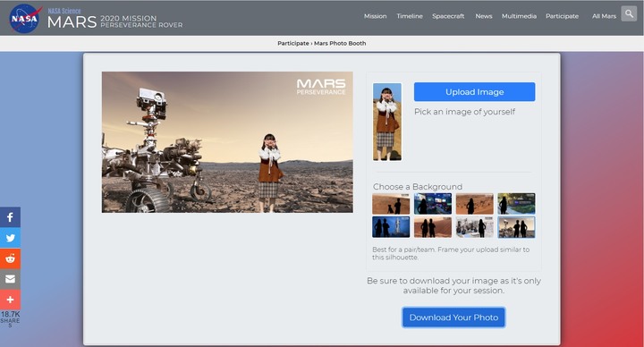This screenshot has width=644, height=347.
Task: Open the Spacecraft menu
Action: [448, 16]
